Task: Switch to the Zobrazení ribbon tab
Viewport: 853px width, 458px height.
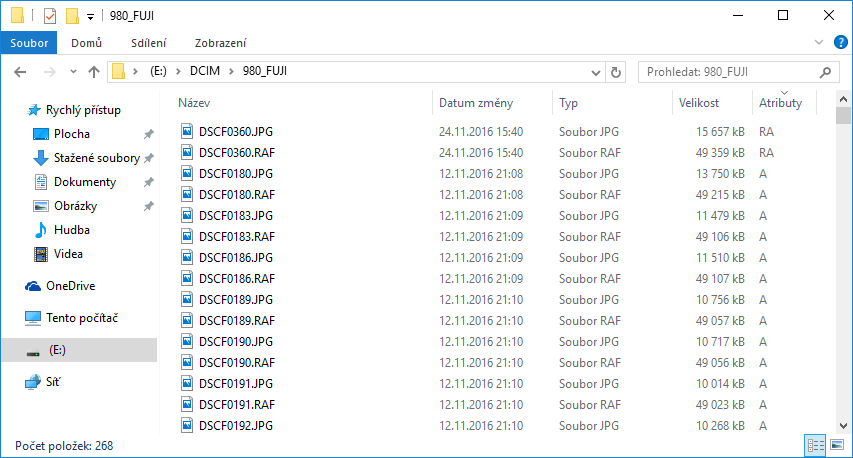Action: coord(220,43)
